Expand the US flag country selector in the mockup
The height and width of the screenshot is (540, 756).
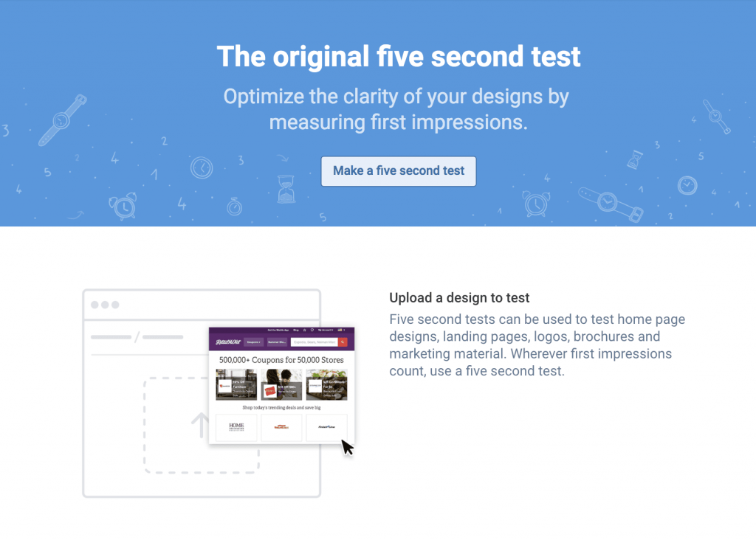click(x=341, y=330)
